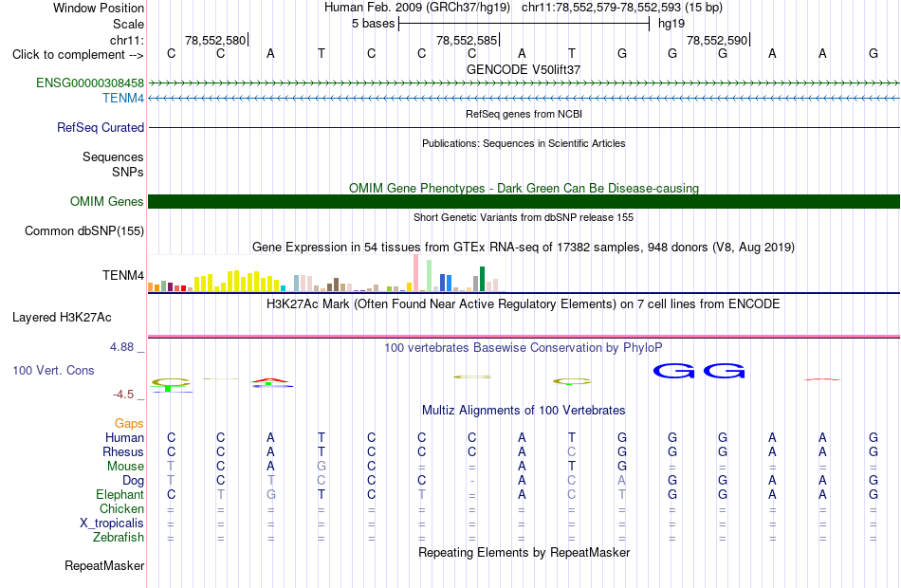The image size is (901, 588).
Task: Click the Elephant species row label
Action: pos(120,495)
